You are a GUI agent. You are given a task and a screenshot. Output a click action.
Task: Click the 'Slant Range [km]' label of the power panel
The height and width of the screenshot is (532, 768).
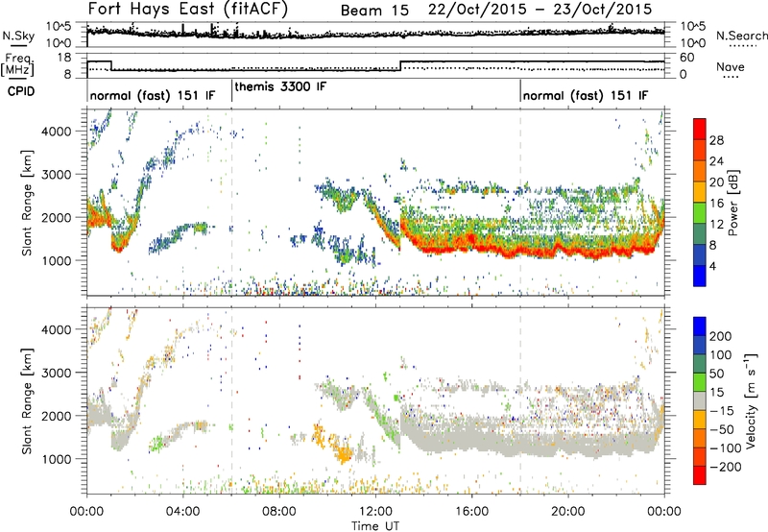click(27, 203)
